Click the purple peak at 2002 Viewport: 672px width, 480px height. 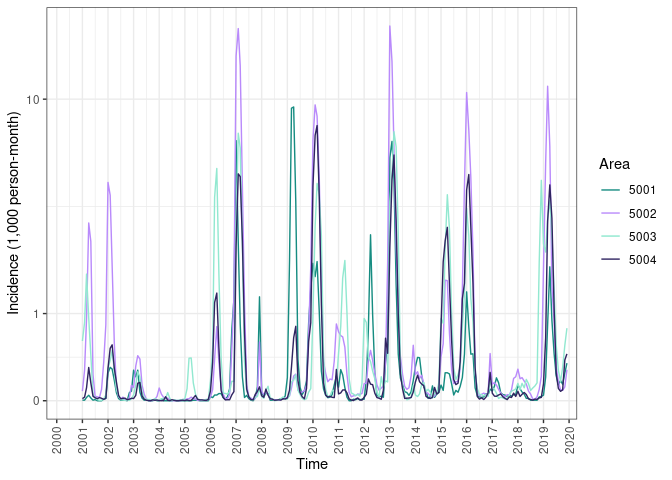click(x=108, y=183)
